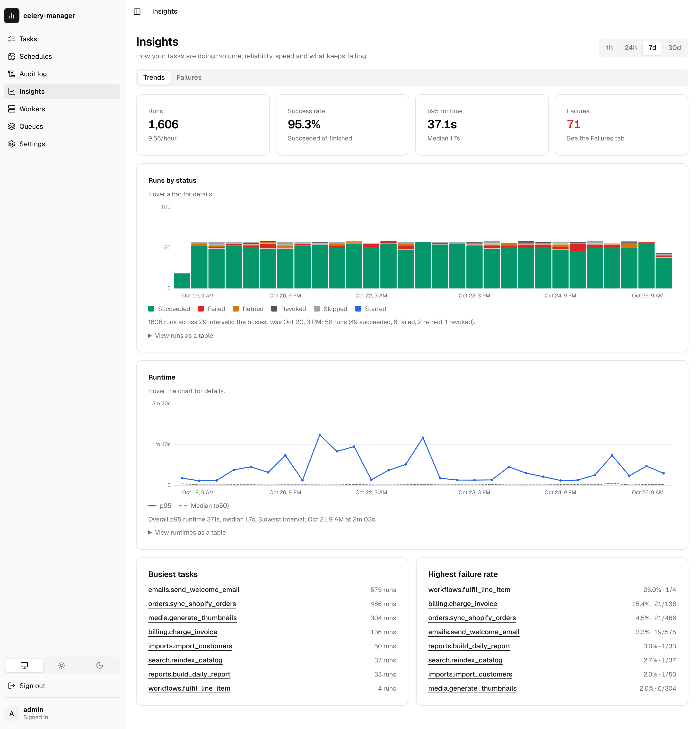Screen dimensions: 700x729
Task: Click the Started blue legend swatch
Action: click(x=358, y=309)
